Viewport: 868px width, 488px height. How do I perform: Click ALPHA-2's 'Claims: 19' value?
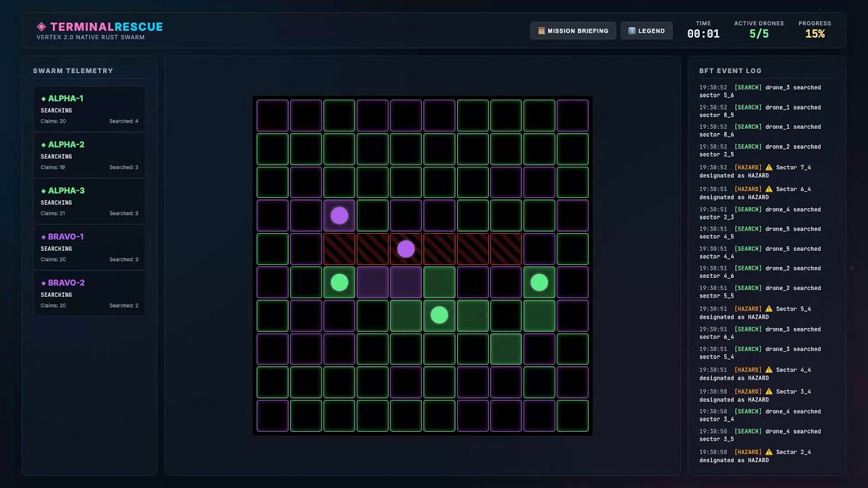pyautogui.click(x=53, y=167)
